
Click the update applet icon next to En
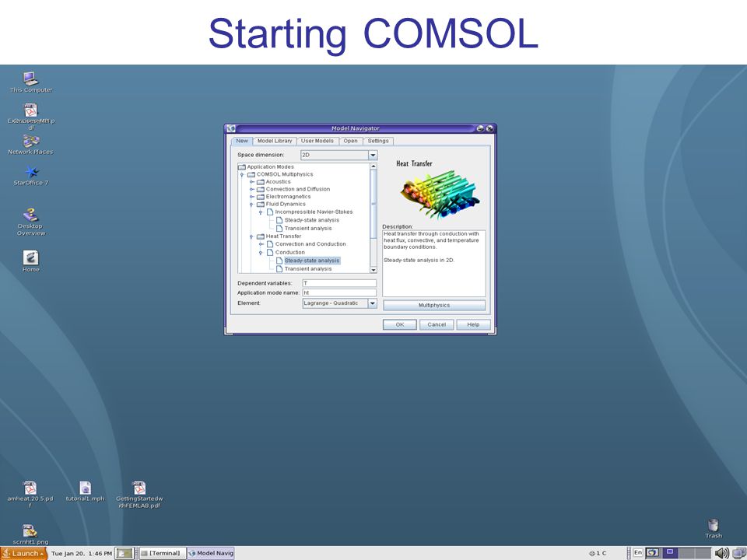pyautogui.click(x=652, y=552)
